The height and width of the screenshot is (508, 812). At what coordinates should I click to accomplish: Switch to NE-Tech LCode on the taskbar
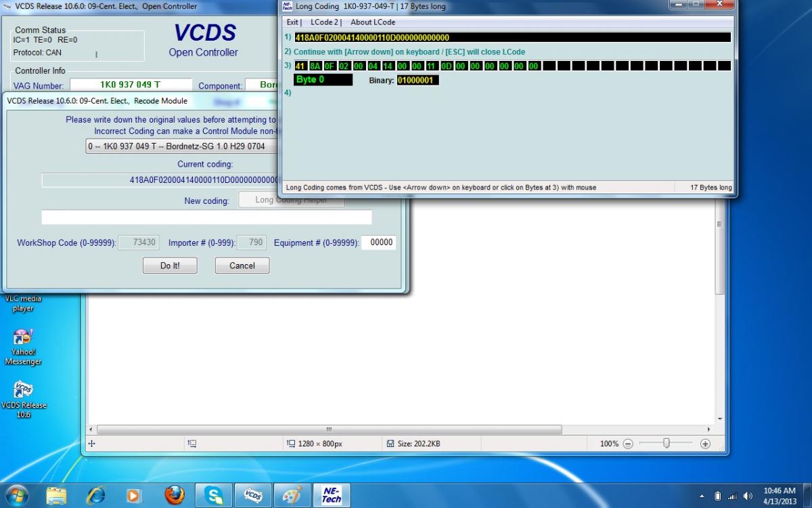pyautogui.click(x=332, y=495)
